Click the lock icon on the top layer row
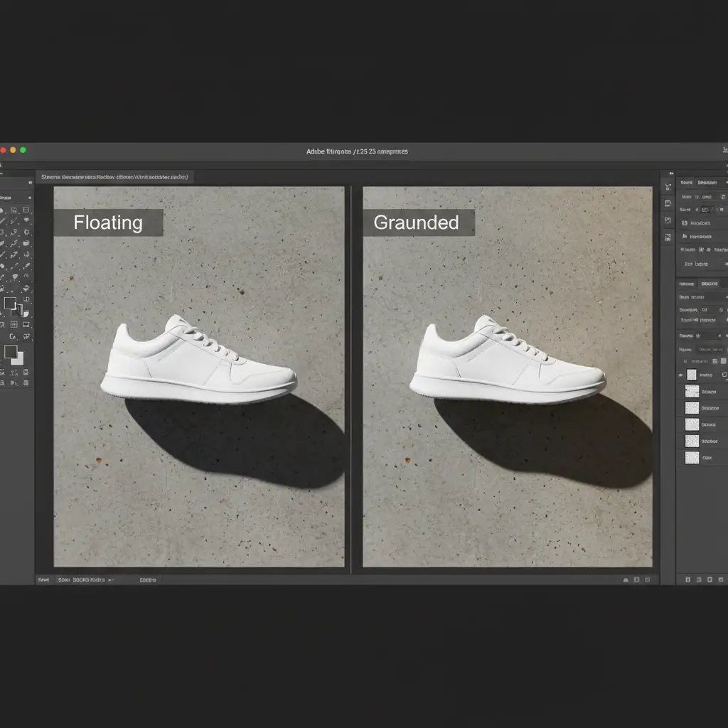The height and width of the screenshot is (728, 728). click(x=724, y=375)
